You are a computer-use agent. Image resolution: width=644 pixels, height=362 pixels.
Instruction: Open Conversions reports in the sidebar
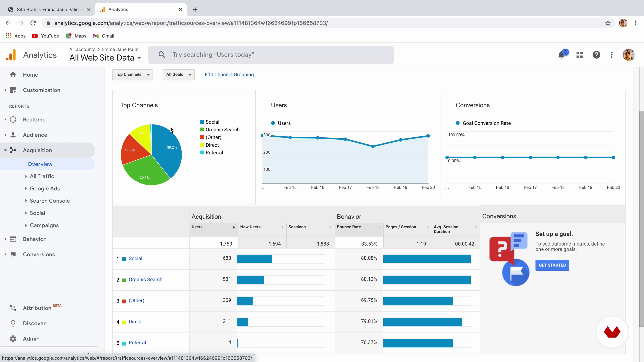click(39, 254)
